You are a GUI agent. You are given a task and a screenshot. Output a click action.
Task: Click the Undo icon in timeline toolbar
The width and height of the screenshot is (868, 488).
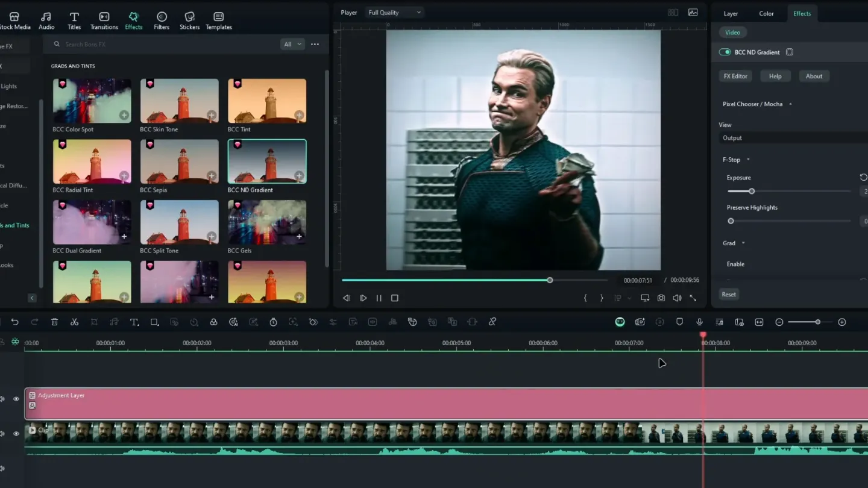[15, 322]
